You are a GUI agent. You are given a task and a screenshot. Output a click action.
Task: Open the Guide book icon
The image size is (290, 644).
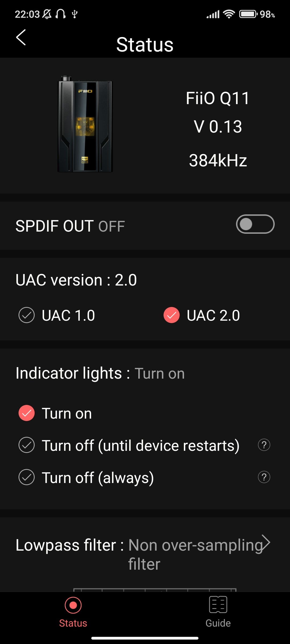[x=218, y=605]
